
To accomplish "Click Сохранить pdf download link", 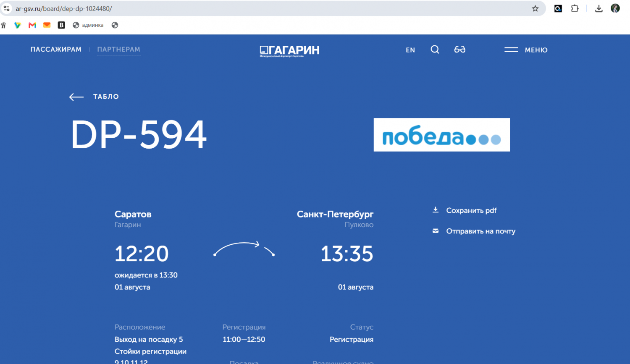I will [465, 210].
